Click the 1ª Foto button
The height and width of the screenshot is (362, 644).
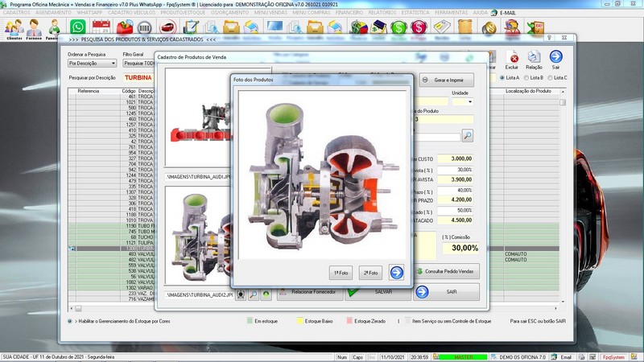coord(341,273)
